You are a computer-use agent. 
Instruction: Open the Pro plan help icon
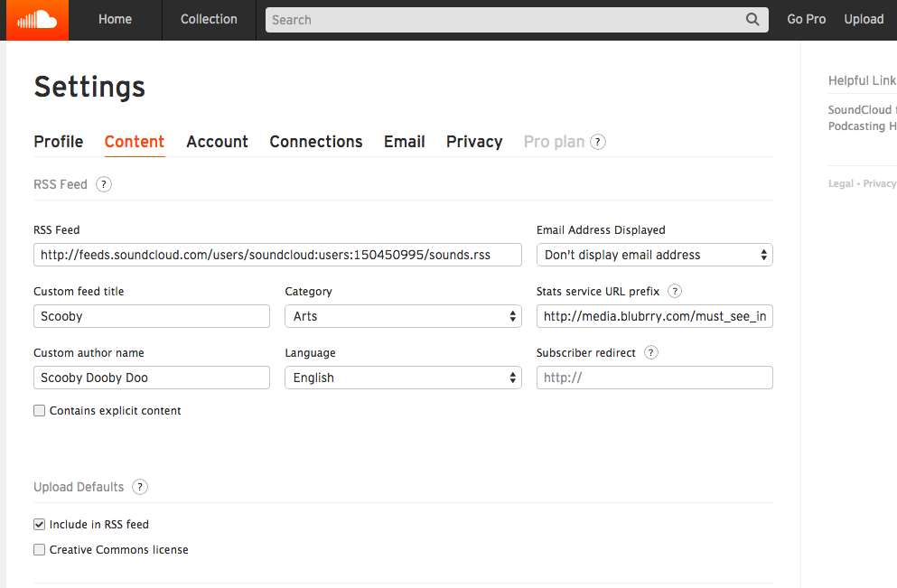(597, 142)
